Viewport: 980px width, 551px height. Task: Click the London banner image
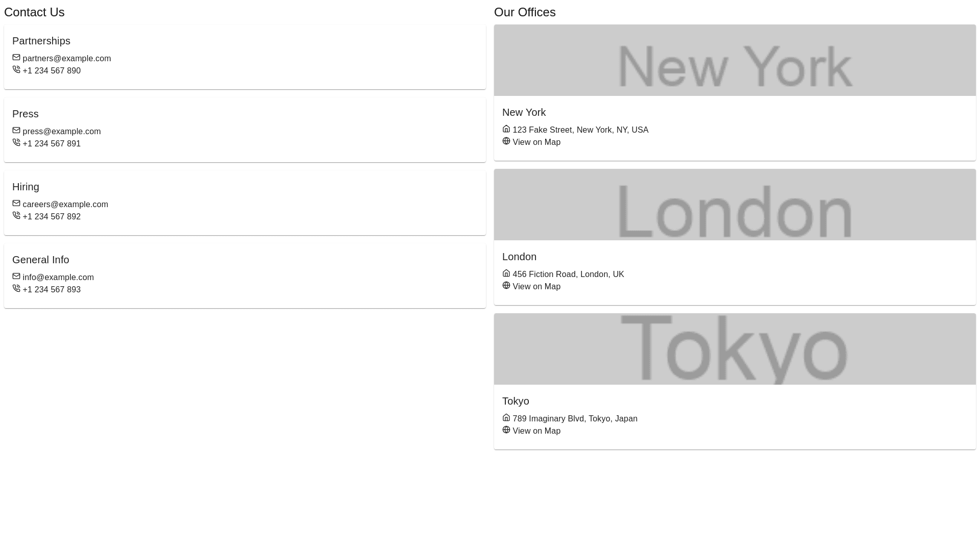734,205
